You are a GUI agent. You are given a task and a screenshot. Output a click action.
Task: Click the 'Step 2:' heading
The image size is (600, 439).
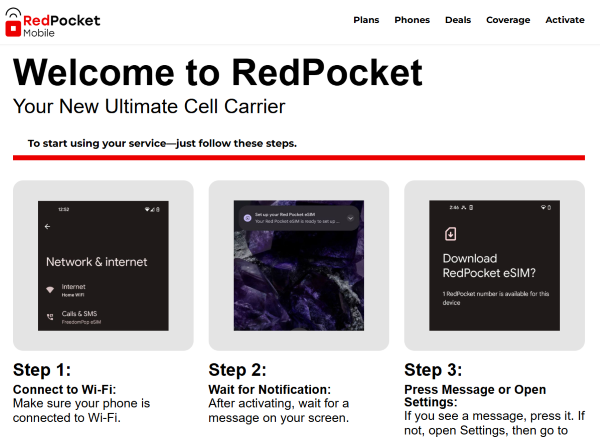tap(238, 370)
